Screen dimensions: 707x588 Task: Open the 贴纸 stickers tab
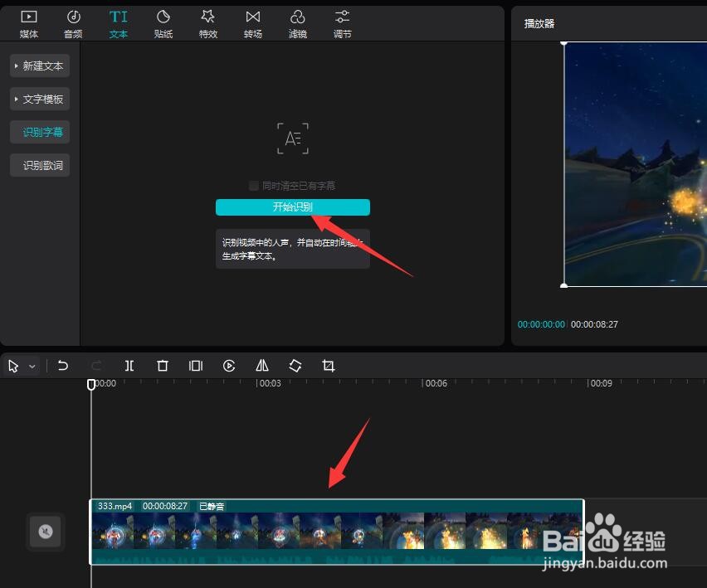click(163, 24)
